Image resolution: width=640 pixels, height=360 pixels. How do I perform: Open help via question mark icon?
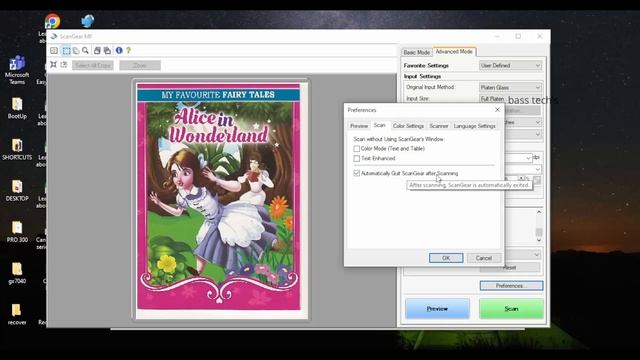tap(129, 50)
